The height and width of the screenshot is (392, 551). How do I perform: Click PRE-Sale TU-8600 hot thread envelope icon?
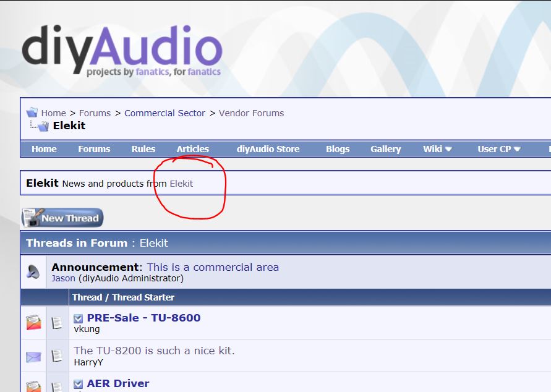pyautogui.click(x=33, y=323)
